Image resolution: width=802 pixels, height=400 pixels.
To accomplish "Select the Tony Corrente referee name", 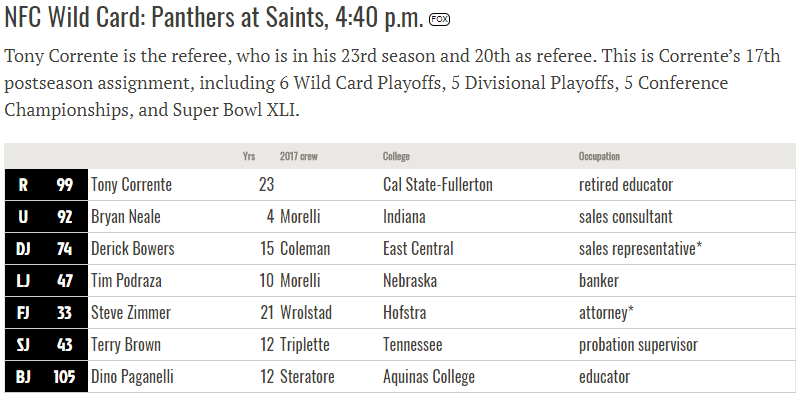I will (x=131, y=185).
